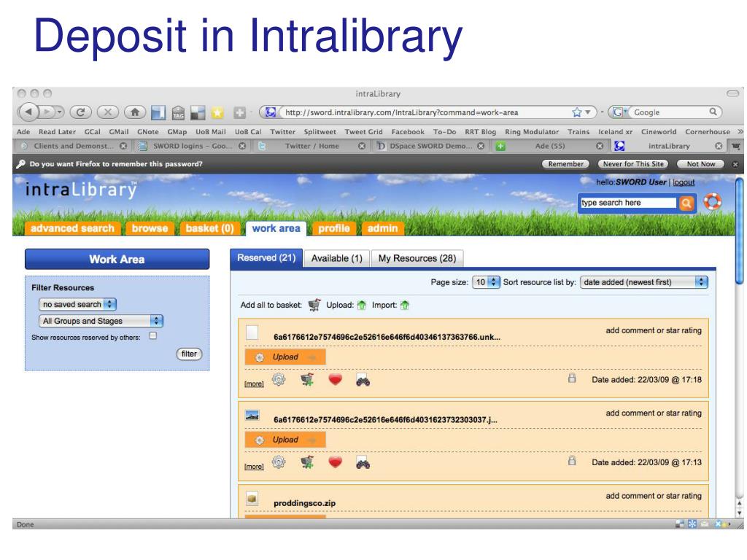Open the URL history dropdown arrow
Image resolution: width=747 pixels, height=560 pixels.
point(588,112)
